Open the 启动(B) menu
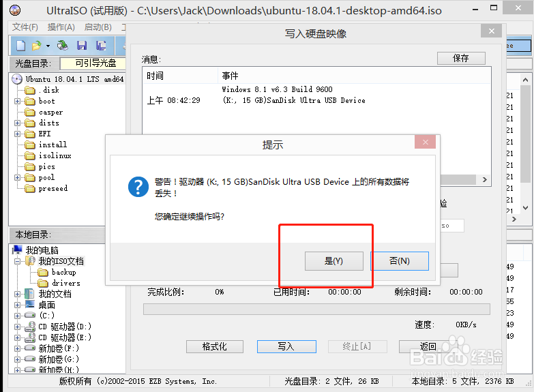Screen dimensions: 534x392 tap(98, 27)
